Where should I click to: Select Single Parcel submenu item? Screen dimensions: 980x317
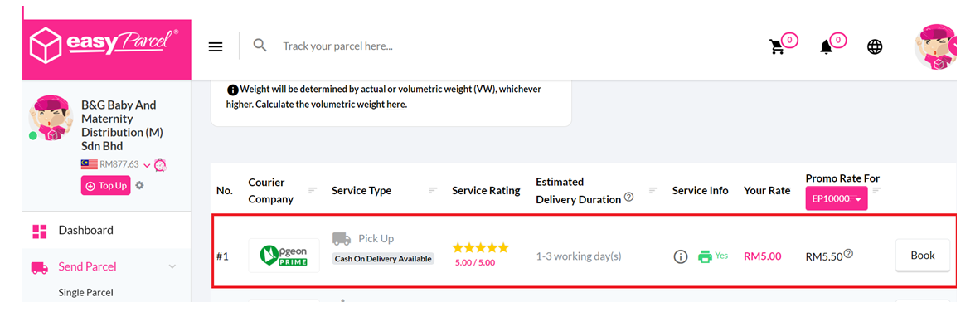[85, 293]
